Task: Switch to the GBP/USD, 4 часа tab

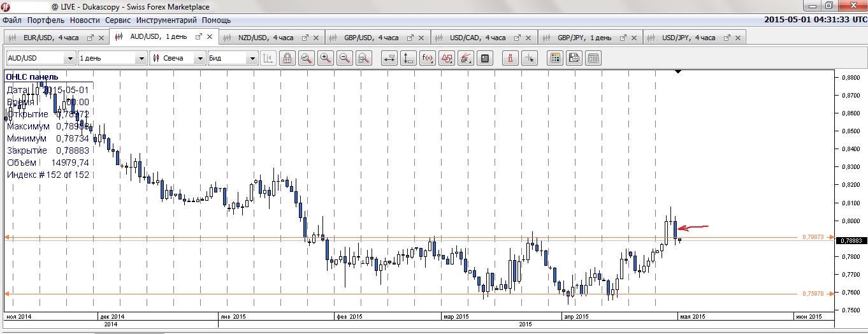Action: pos(371,38)
